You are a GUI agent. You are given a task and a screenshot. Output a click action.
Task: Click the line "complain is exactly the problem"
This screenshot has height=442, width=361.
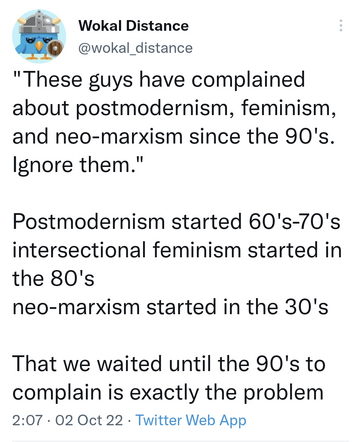coord(168,393)
